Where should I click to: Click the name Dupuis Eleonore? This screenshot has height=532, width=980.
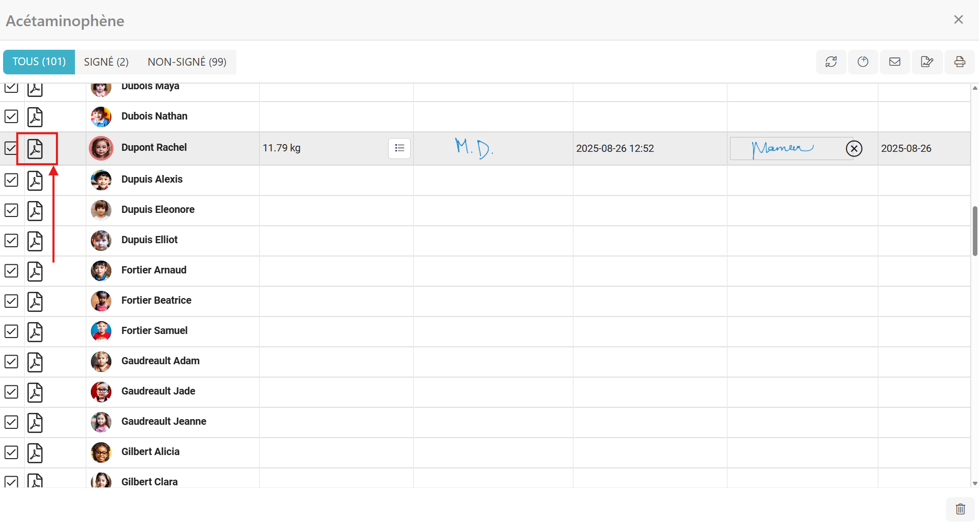click(x=158, y=209)
